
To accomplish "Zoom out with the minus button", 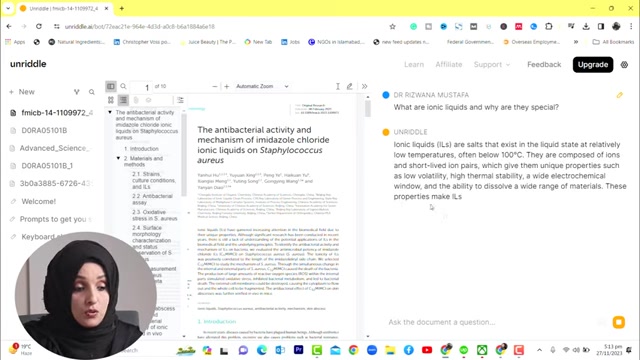I will (215, 86).
